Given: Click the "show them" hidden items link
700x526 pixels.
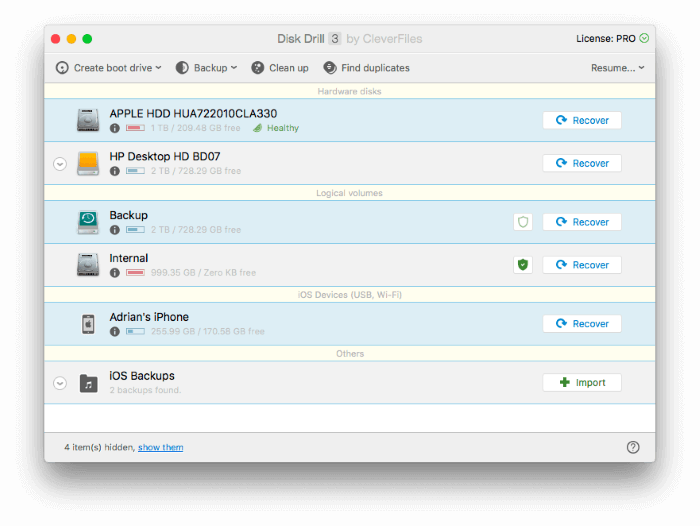Looking at the screenshot, I should [x=161, y=447].
